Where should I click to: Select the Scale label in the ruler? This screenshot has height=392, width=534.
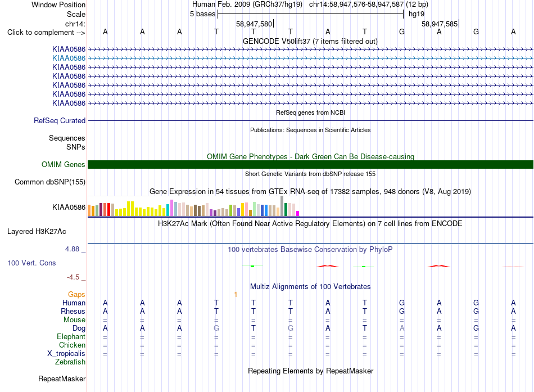(x=76, y=14)
